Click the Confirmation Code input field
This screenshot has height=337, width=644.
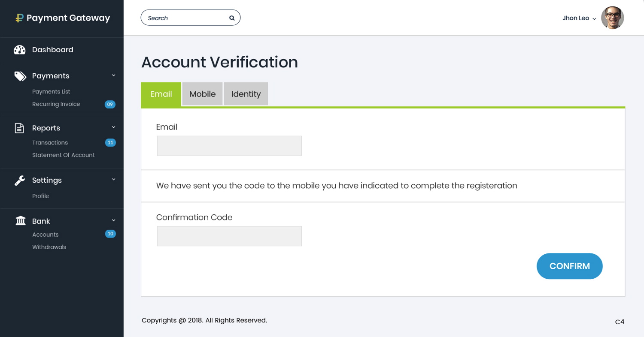coord(229,236)
